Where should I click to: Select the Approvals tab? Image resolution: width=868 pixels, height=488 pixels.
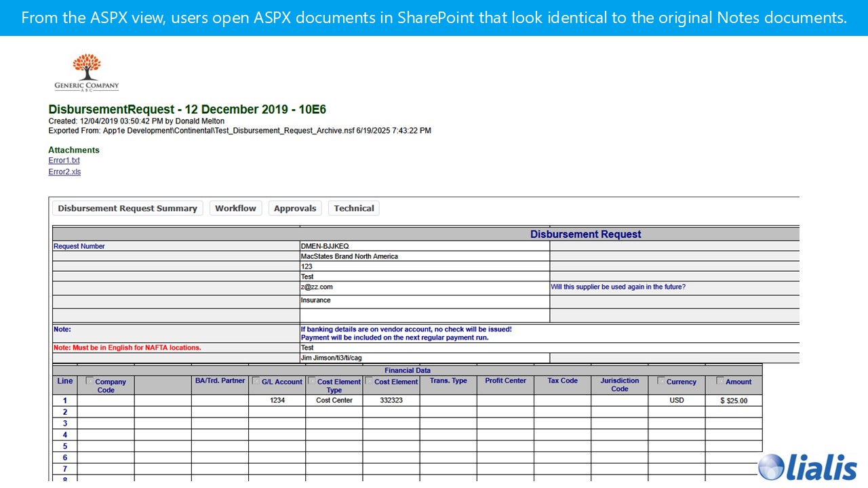295,209
